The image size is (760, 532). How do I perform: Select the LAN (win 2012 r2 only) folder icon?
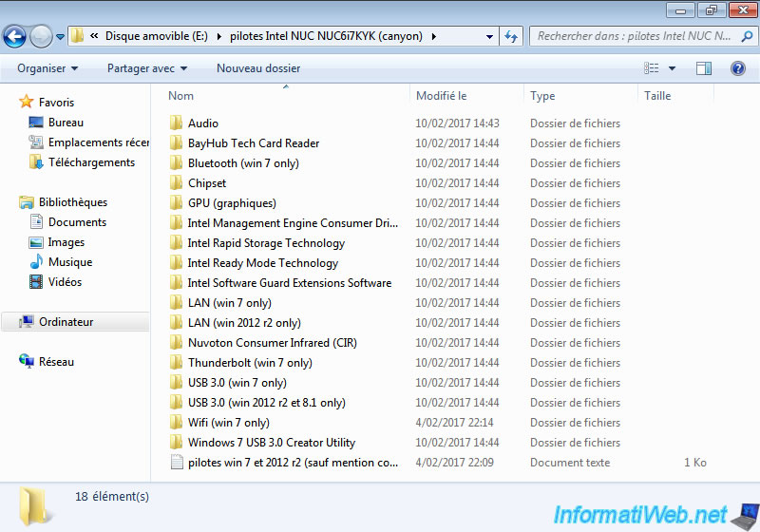point(177,322)
